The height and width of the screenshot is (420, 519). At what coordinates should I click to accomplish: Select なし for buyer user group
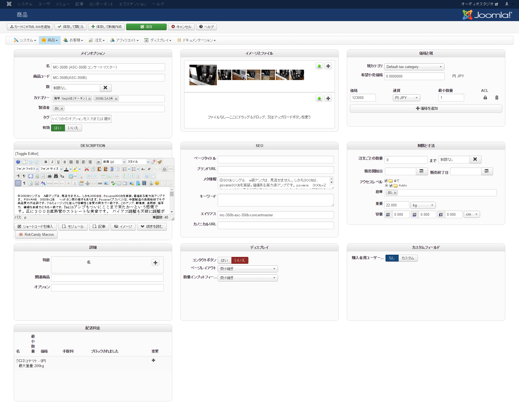[x=392, y=258]
